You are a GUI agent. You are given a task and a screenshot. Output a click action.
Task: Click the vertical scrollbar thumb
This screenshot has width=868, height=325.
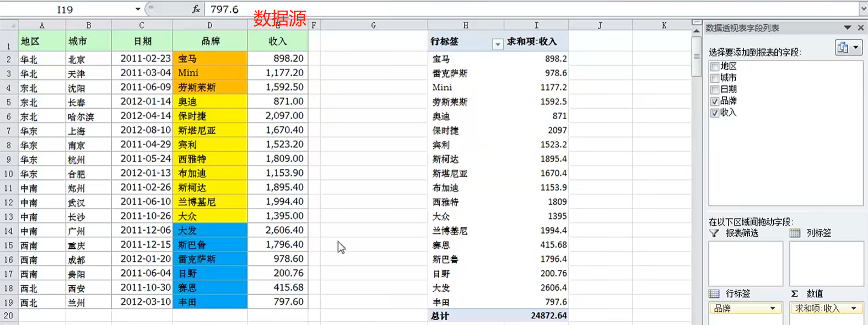697,56
